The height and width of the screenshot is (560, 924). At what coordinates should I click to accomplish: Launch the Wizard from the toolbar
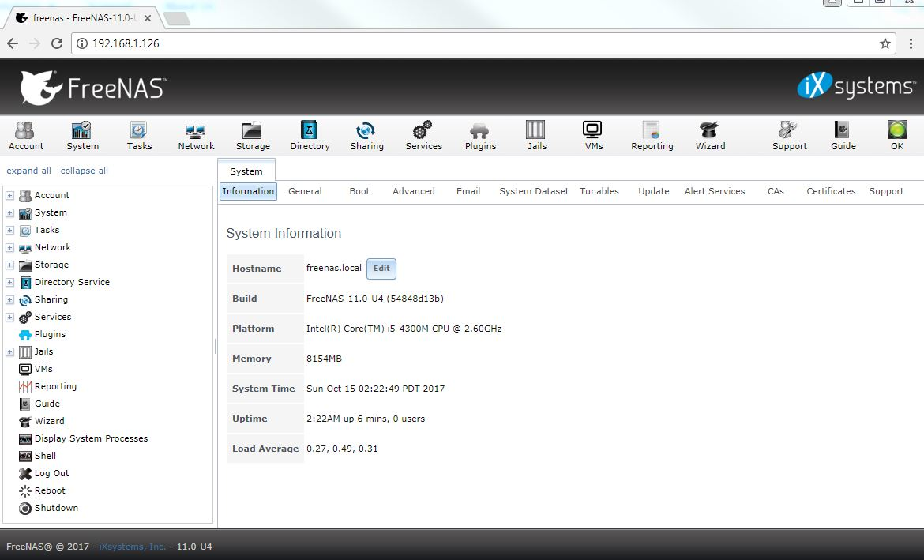709,136
